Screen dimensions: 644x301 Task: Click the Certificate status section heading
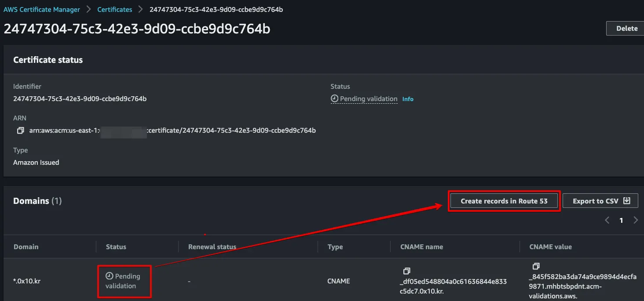[48, 60]
